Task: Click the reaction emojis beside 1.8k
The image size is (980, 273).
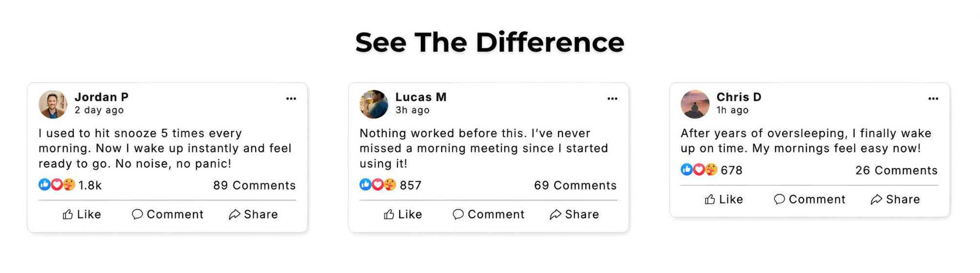Action: pos(57,185)
